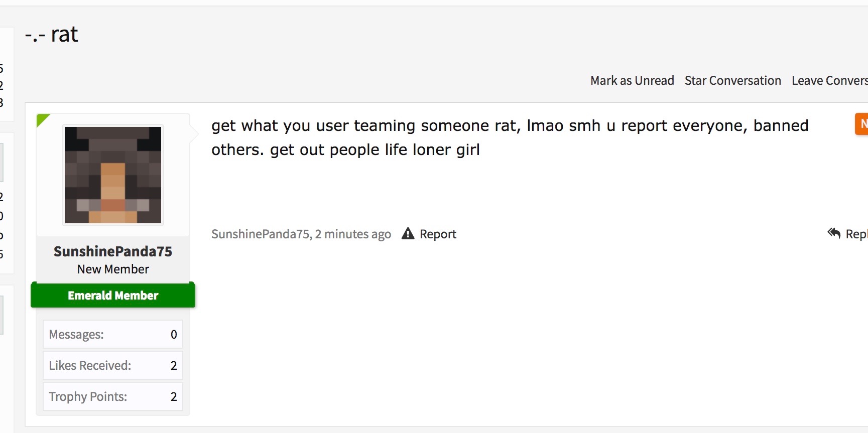Click the Emerald Member rank banner
Image resolution: width=868 pixels, height=433 pixels.
tap(113, 296)
